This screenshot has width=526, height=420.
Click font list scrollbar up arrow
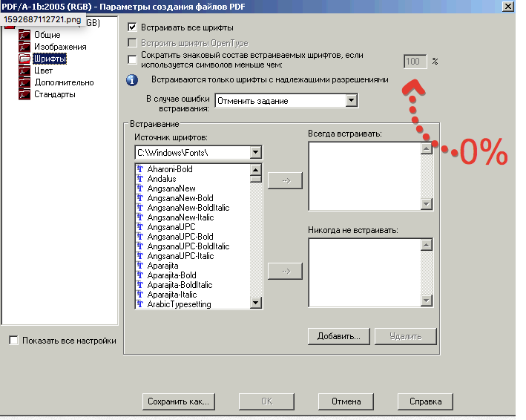click(x=256, y=169)
